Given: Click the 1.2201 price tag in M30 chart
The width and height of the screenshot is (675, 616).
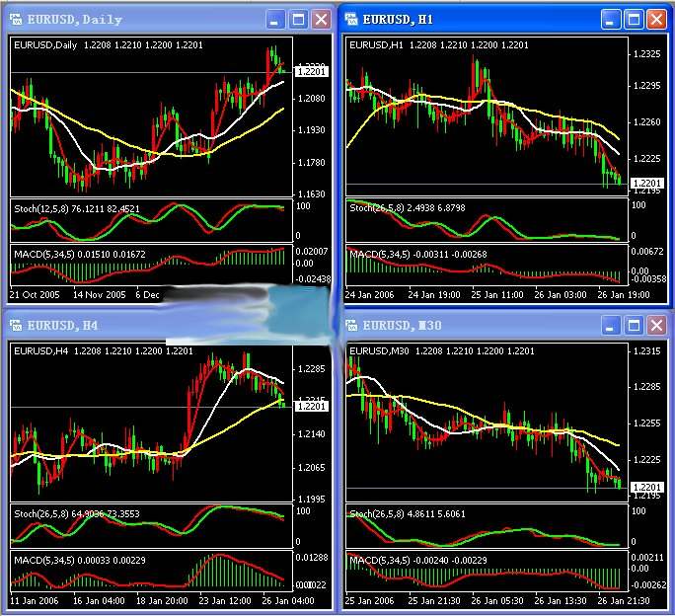Looking at the screenshot, I should [x=647, y=487].
